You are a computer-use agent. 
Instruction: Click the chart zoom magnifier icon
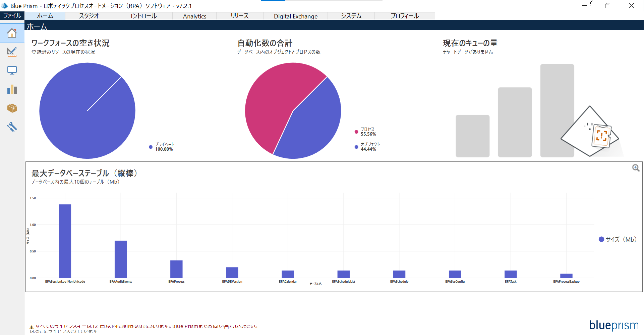pyautogui.click(x=636, y=168)
